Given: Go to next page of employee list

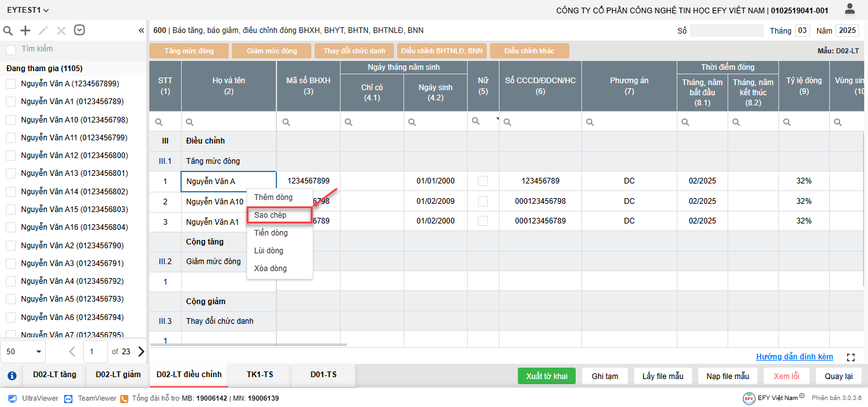Looking at the screenshot, I should pos(141,351).
